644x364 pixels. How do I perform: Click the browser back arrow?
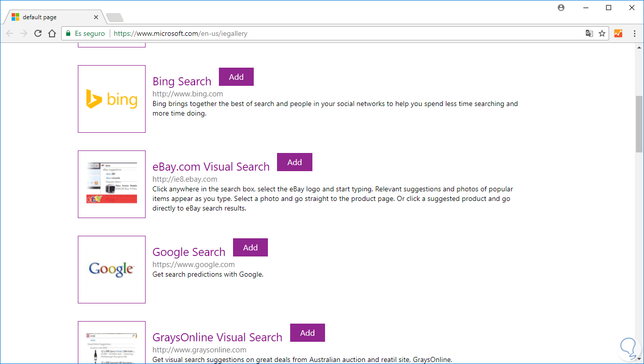click(10, 33)
